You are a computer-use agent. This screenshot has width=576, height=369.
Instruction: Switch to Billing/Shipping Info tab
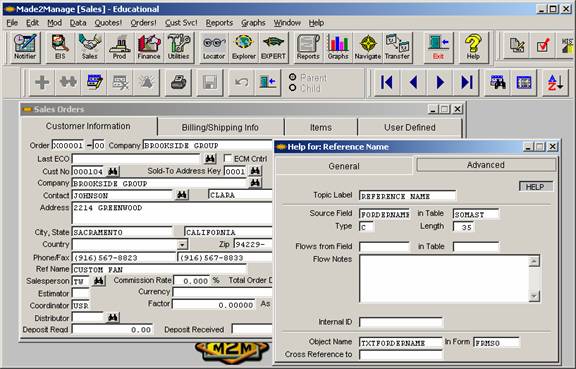tap(220, 128)
